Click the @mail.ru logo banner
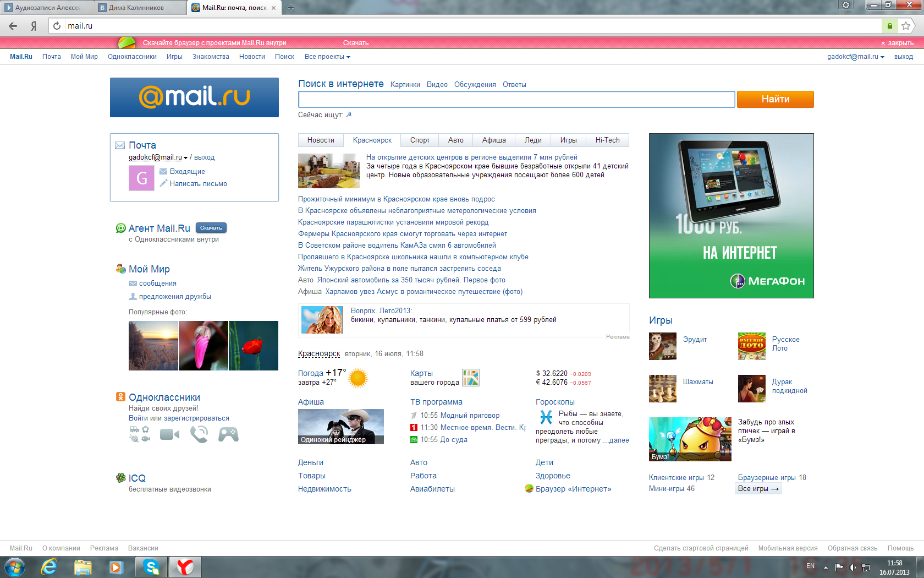924x578 pixels. 194,97
